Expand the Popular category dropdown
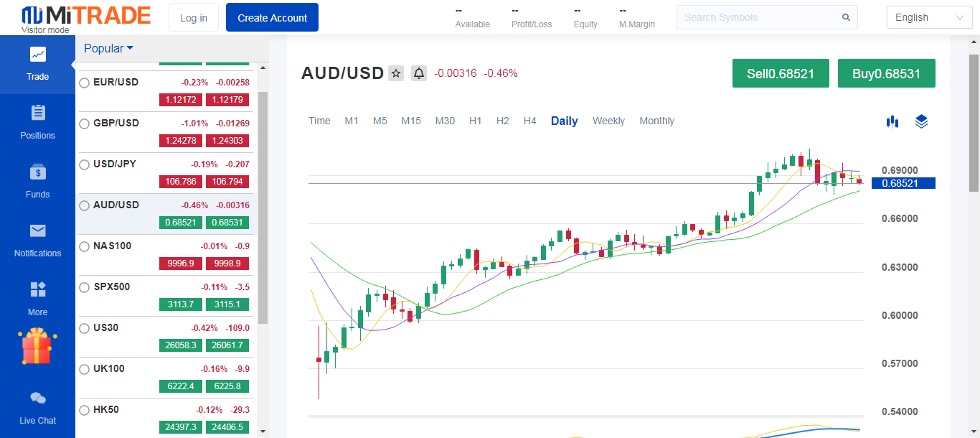The height and width of the screenshot is (438, 980). click(x=108, y=49)
